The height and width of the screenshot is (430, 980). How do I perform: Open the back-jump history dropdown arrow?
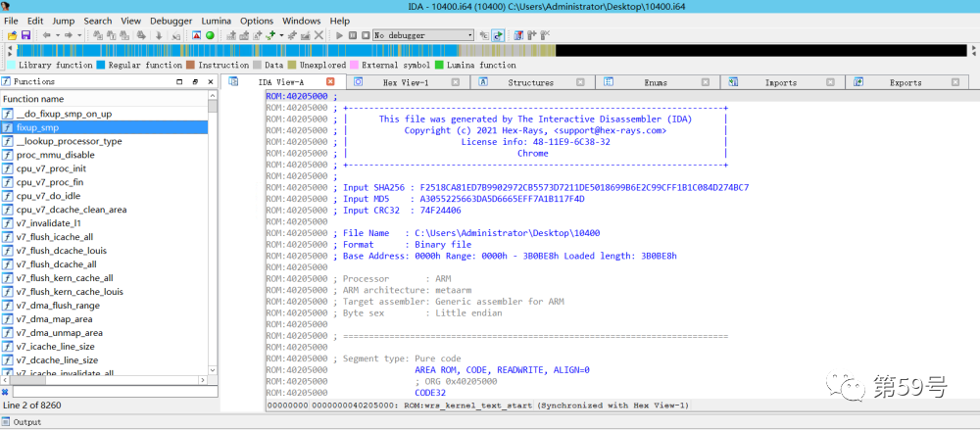point(58,35)
